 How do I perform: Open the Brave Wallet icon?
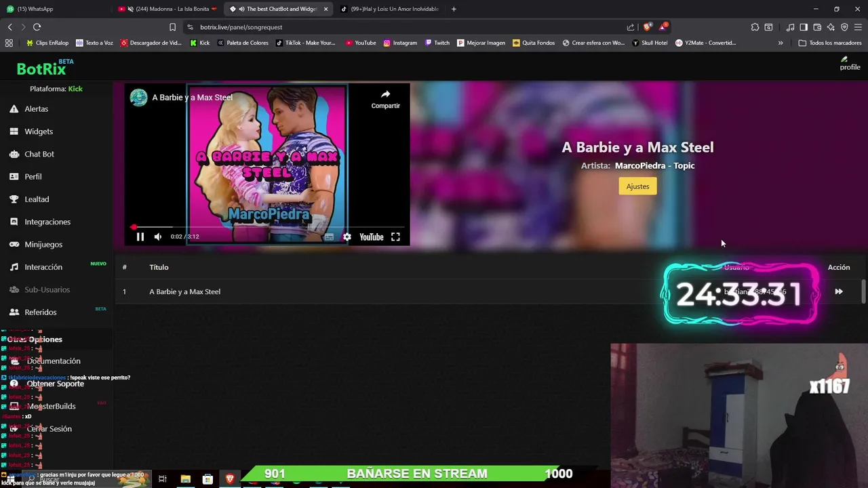point(817,27)
